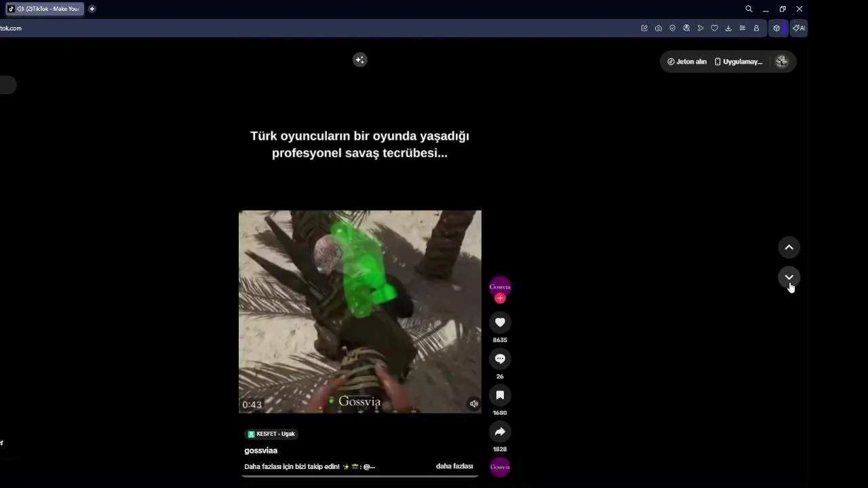Screen dimensions: 868x488
Task: Click the 'KEŞFET · Uşak' location tag
Action: coord(271,434)
